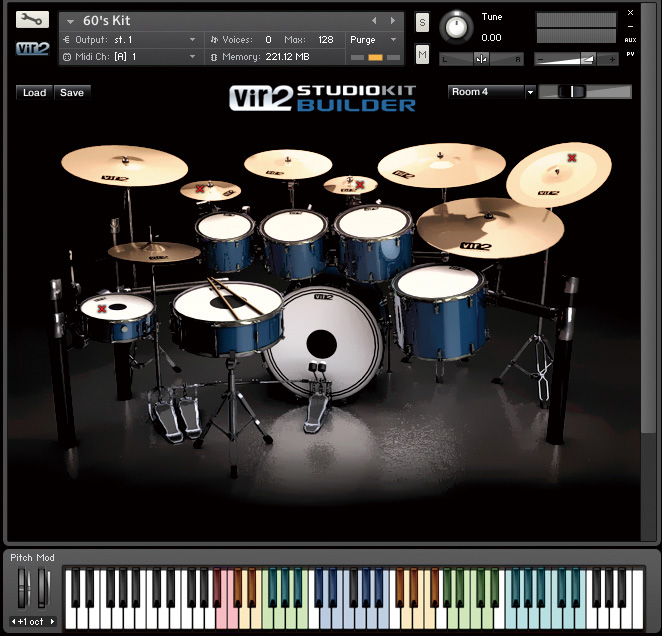Open the Room 4 dropdown arrow
662x636 pixels.
(x=530, y=92)
